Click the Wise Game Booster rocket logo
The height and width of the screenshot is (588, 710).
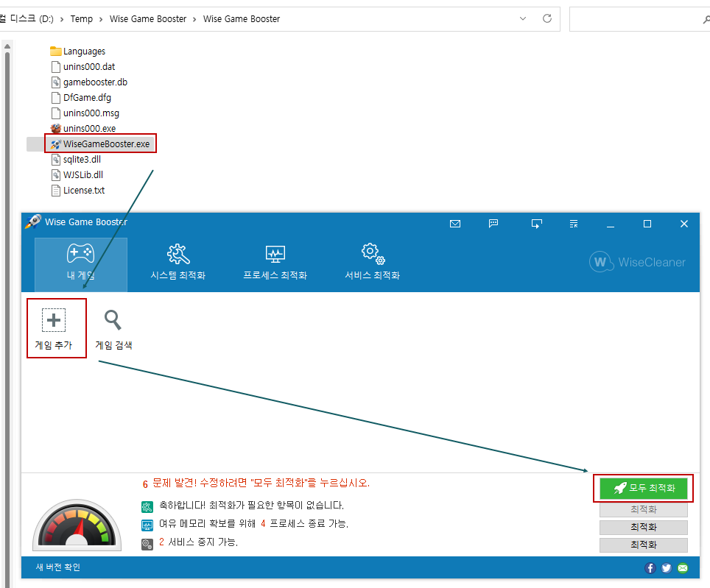tap(33, 222)
